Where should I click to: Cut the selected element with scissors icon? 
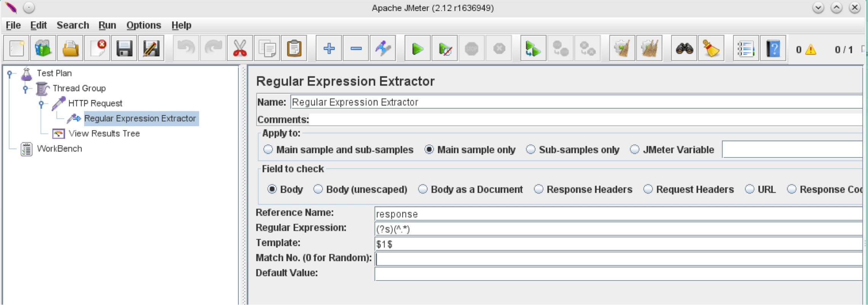coord(240,49)
